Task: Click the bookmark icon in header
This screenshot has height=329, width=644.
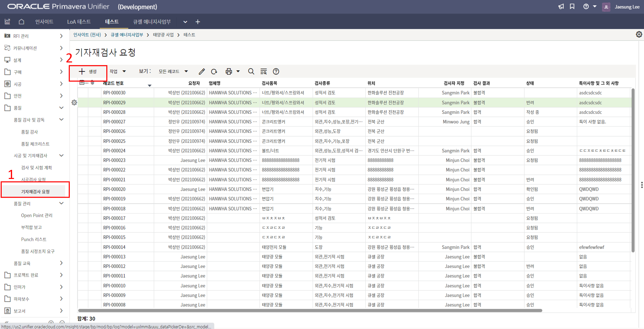Action: tap(572, 7)
